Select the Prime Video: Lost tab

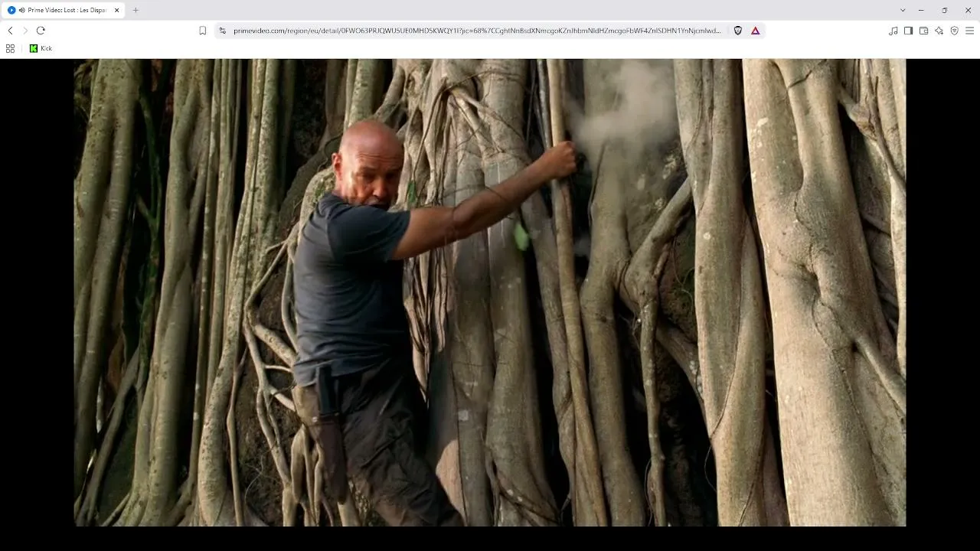[x=64, y=10]
